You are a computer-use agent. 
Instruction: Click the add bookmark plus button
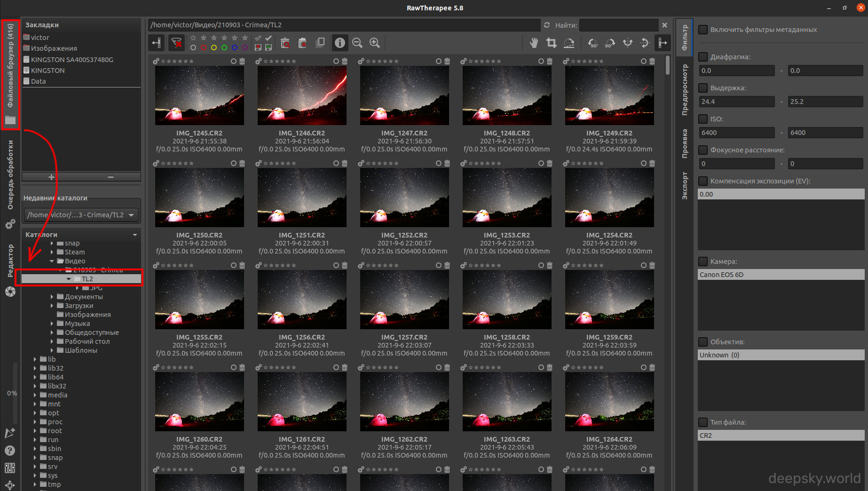click(x=51, y=177)
